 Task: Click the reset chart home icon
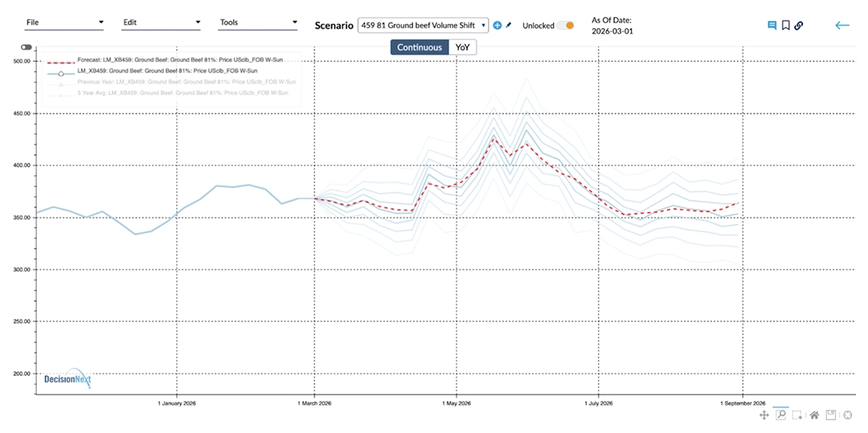814,415
